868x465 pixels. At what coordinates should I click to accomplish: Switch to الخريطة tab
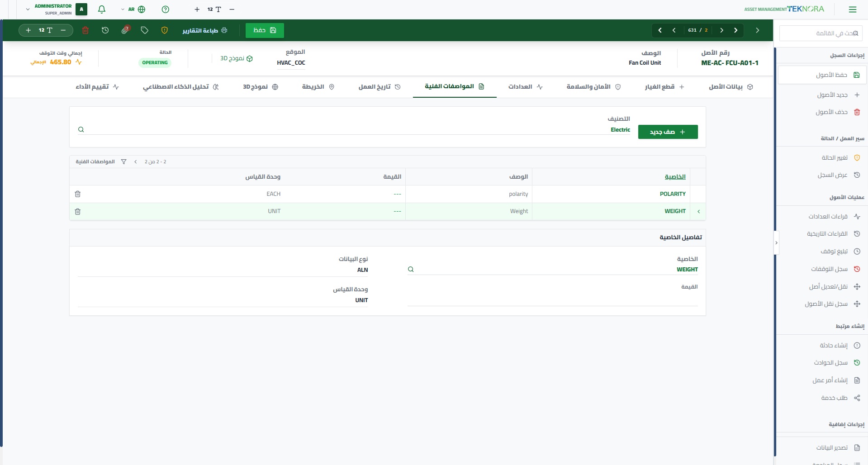coord(318,87)
